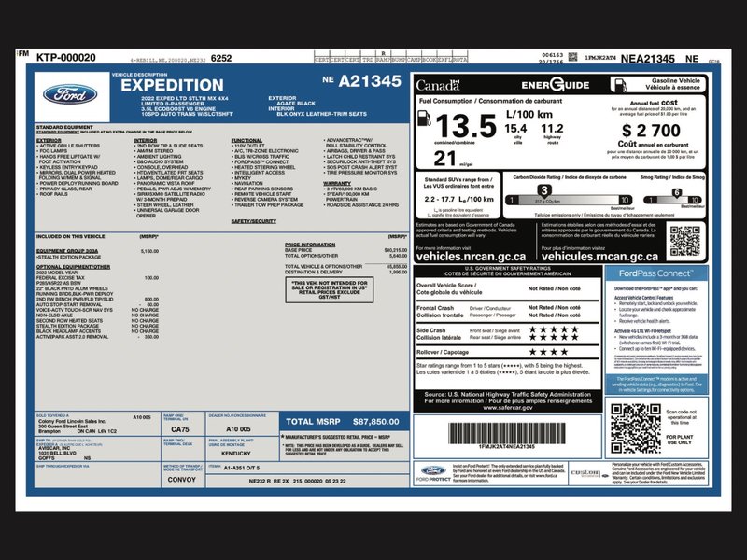Viewport: 747px width, 560px height.
Task: Click the small QR code in top strip
Action: pyautogui.click(x=573, y=57)
